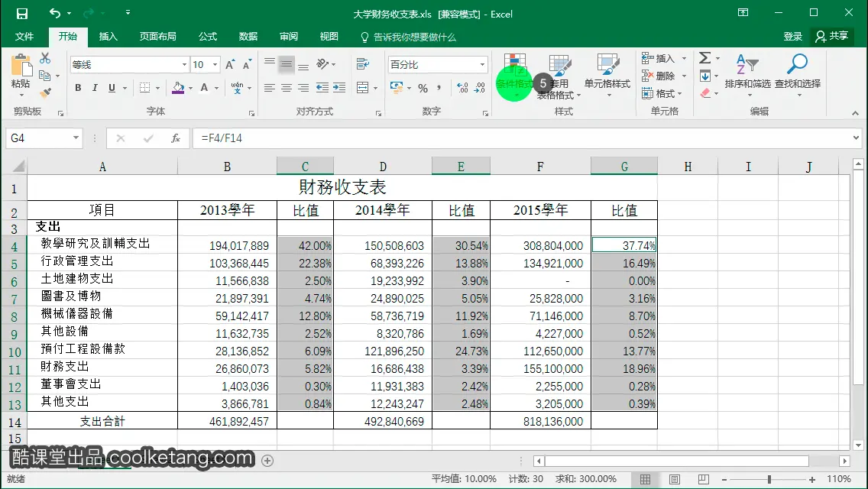This screenshot has width=868, height=489.
Task: Switch to Page Break Preview in status bar
Action: 703,479
